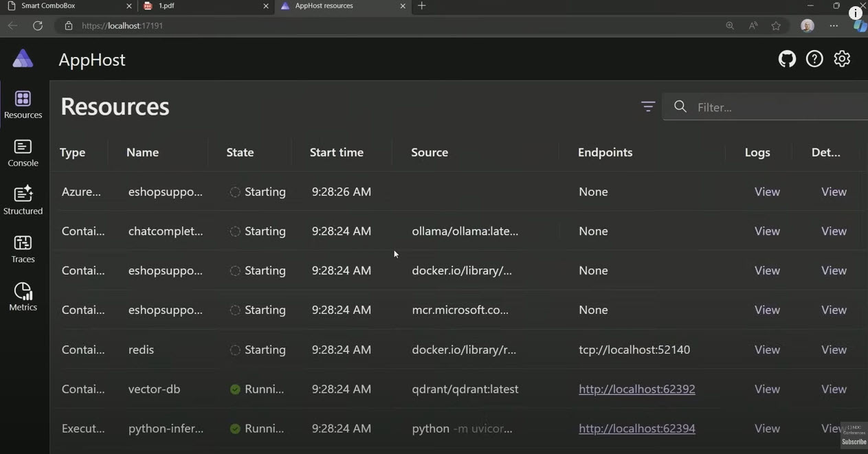Open the Help question mark icon
The image size is (868, 454).
click(814, 59)
